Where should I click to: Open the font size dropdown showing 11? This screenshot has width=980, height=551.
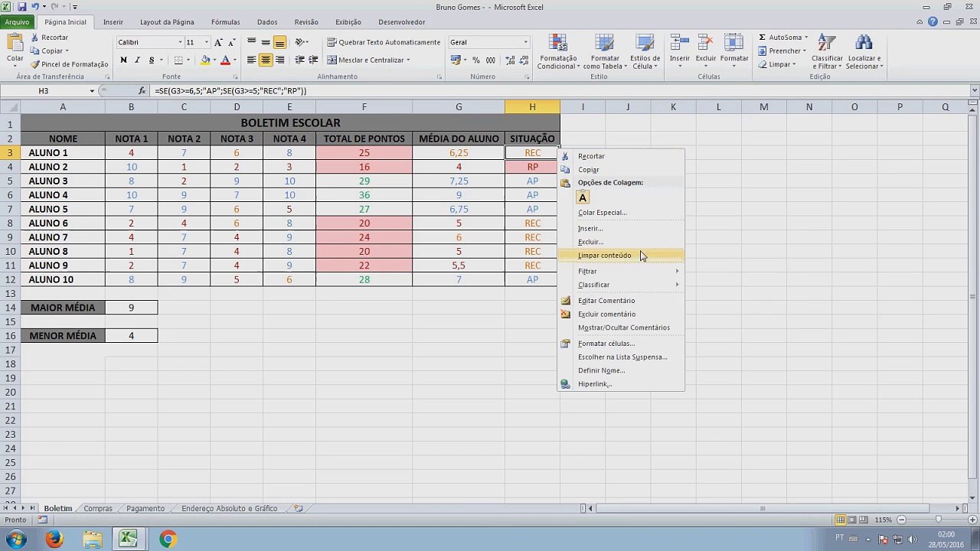[x=207, y=42]
